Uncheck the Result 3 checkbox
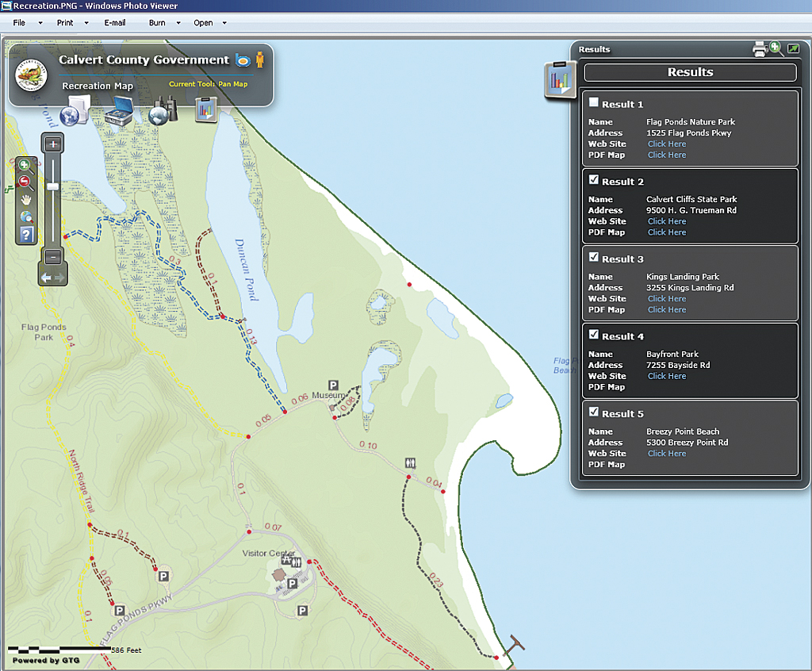Screen dimensions: 812x671 [593, 257]
